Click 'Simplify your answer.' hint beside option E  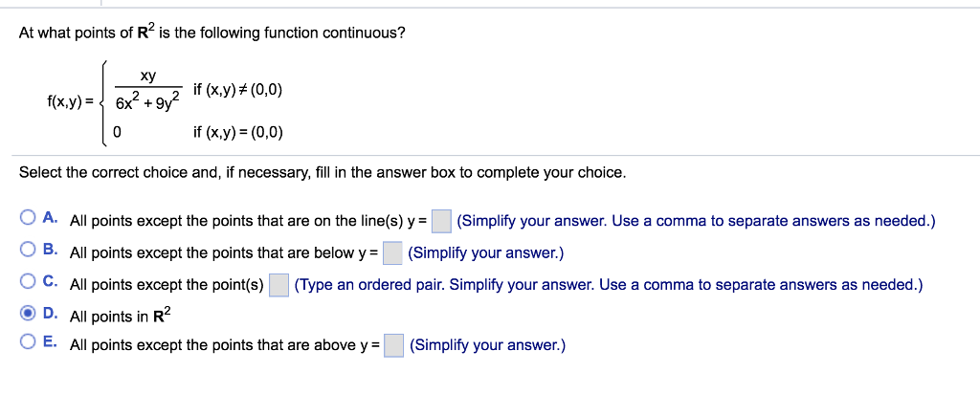click(x=487, y=345)
